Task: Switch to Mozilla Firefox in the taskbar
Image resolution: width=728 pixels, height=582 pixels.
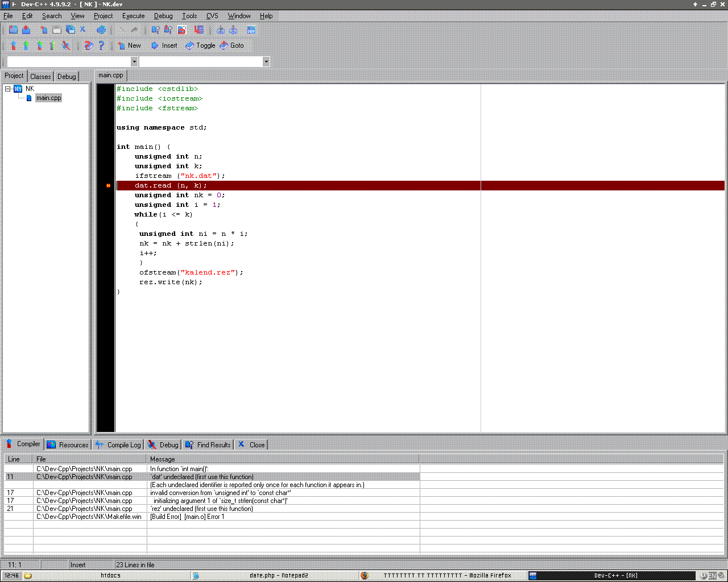Action: pos(442,575)
